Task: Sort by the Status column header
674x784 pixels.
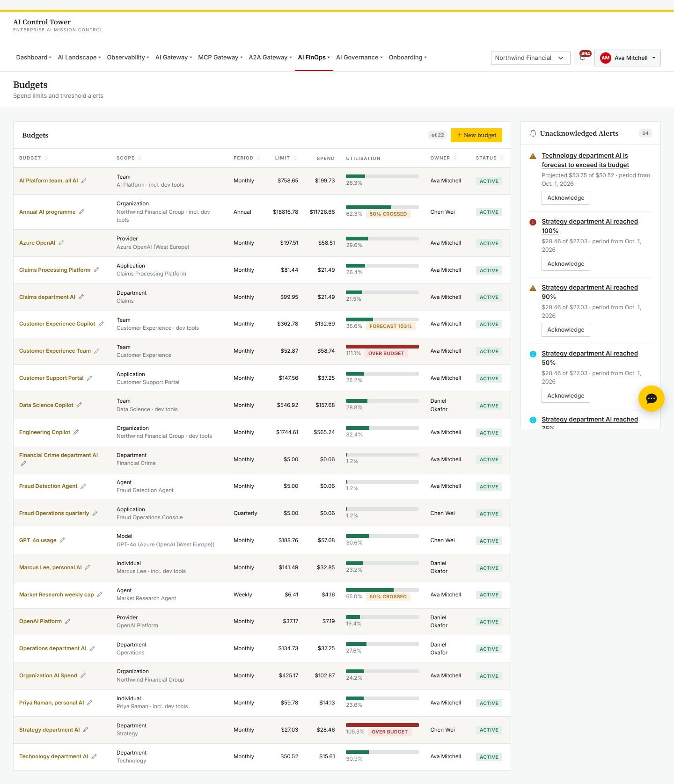Action: (x=490, y=158)
